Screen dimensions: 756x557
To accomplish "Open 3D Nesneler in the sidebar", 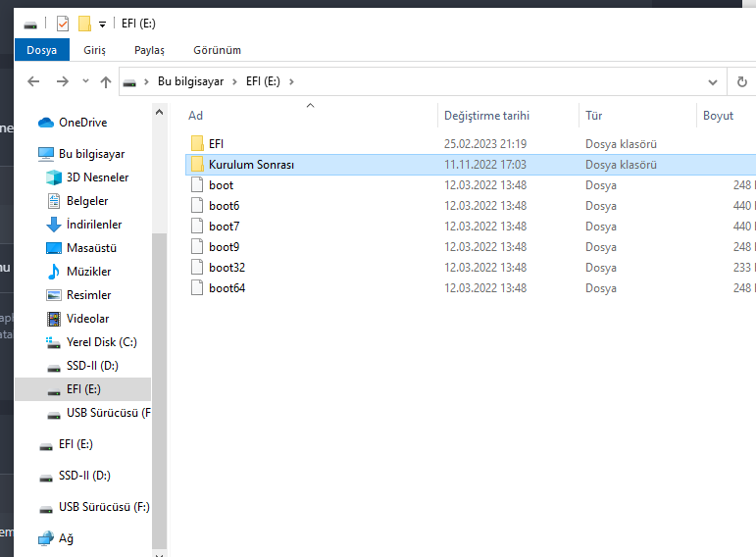I will pyautogui.click(x=97, y=177).
